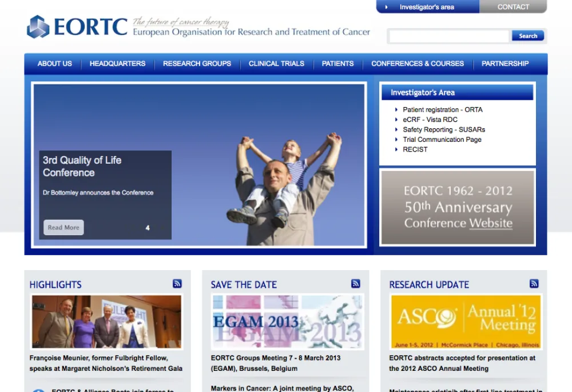This screenshot has width=572, height=392.
Task: Click the arrow icon in Investigator's area tab
Action: click(386, 7)
